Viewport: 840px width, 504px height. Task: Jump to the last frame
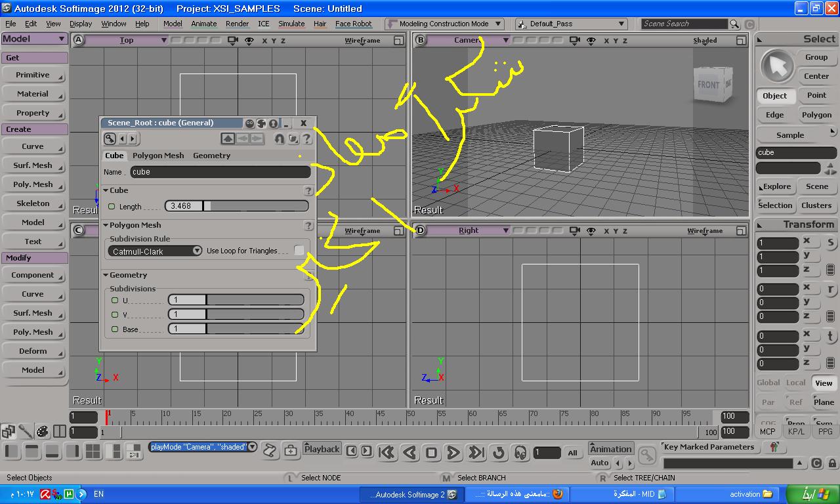(x=476, y=452)
